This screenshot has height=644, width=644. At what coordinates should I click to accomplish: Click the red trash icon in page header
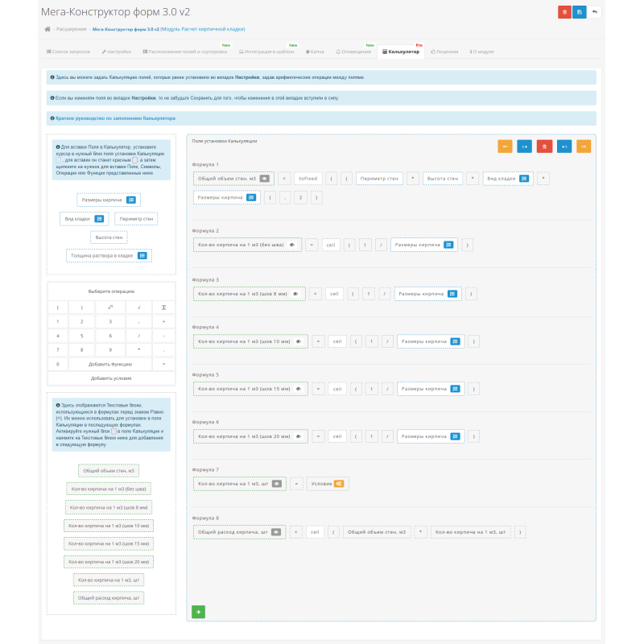tap(564, 12)
